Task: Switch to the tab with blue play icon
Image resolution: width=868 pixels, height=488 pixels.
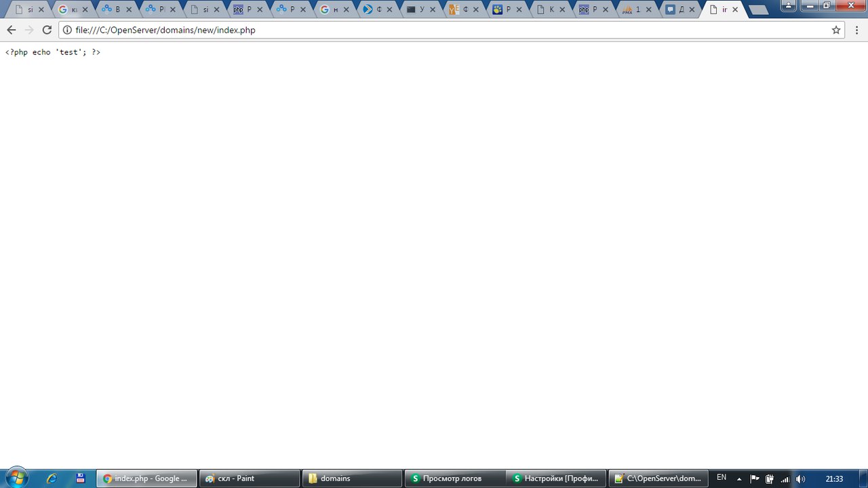Action: pos(378,10)
